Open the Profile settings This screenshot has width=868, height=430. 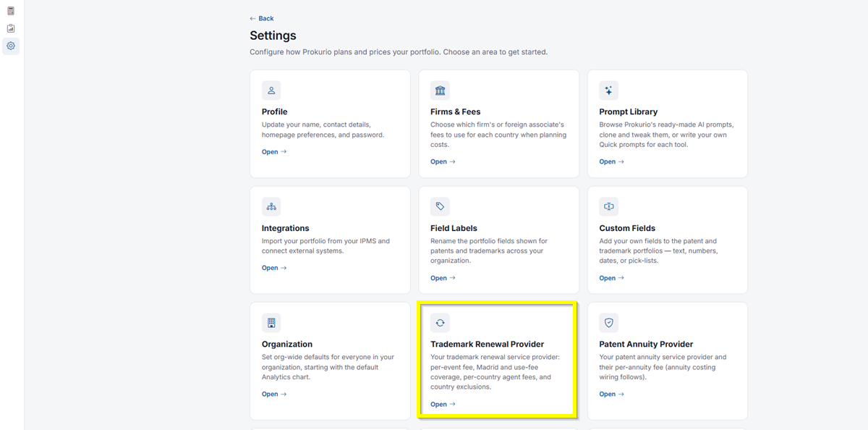click(274, 152)
